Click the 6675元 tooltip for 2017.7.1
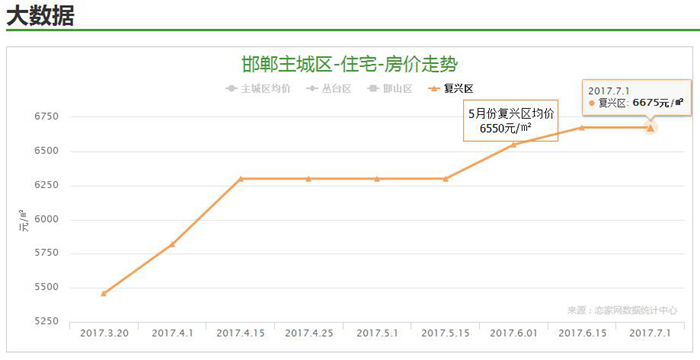700x360 pixels. pos(637,98)
